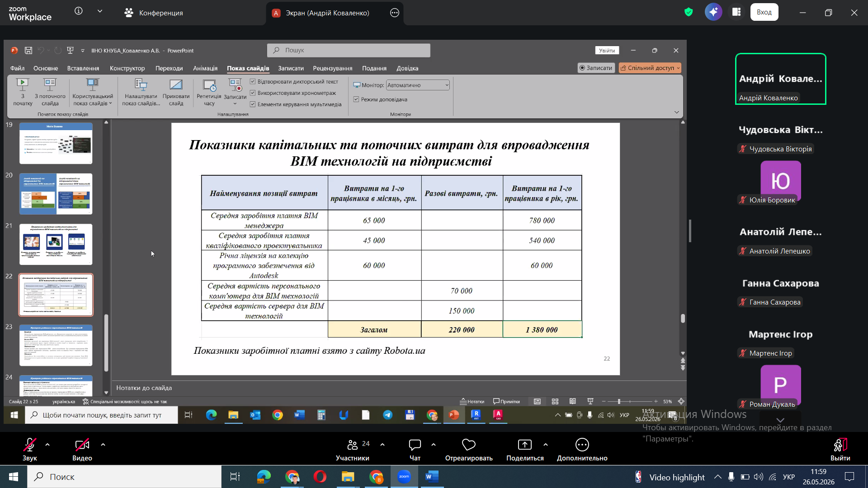This screenshot has height=488, width=868.
Task: Show meeting info circle icon in Zoom
Action: [79, 11]
